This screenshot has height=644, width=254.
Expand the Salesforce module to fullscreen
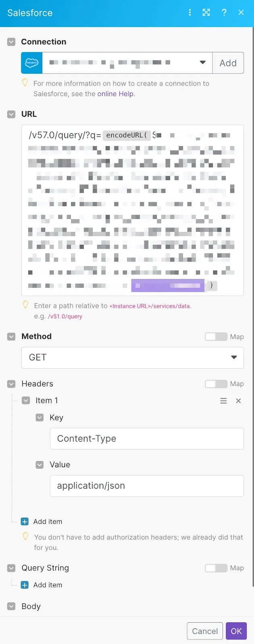point(206,12)
